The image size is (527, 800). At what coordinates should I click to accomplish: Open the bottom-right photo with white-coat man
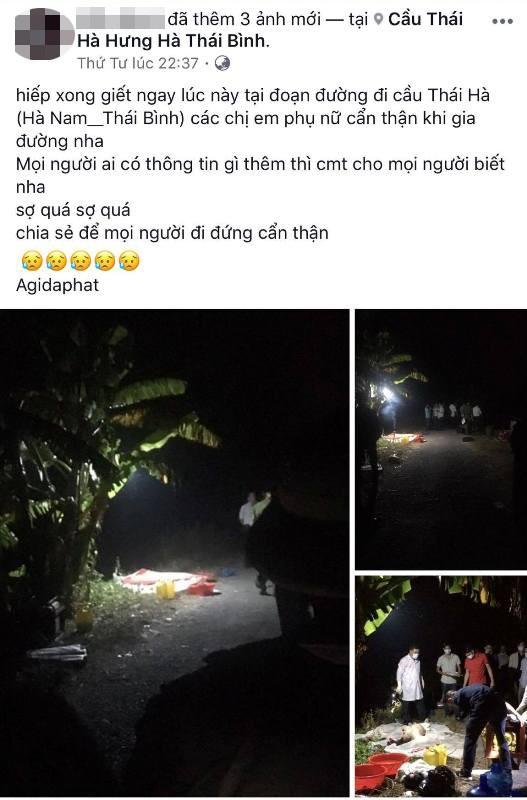pyautogui.click(x=441, y=686)
